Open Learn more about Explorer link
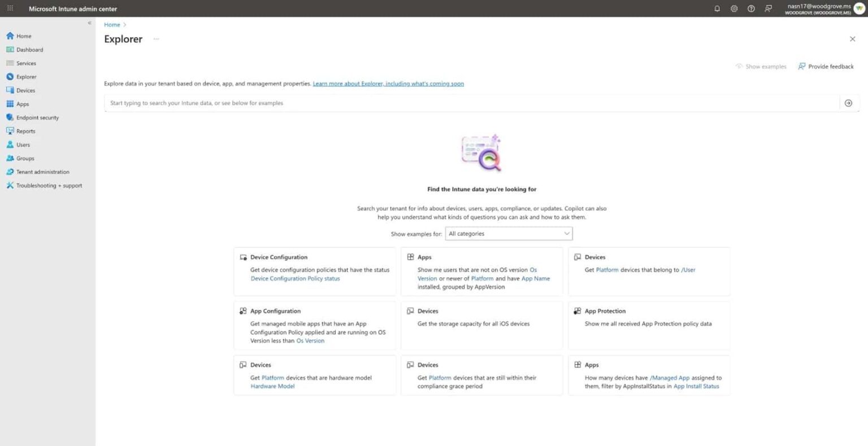Screen dimensions: 868x446 [x=388, y=83]
